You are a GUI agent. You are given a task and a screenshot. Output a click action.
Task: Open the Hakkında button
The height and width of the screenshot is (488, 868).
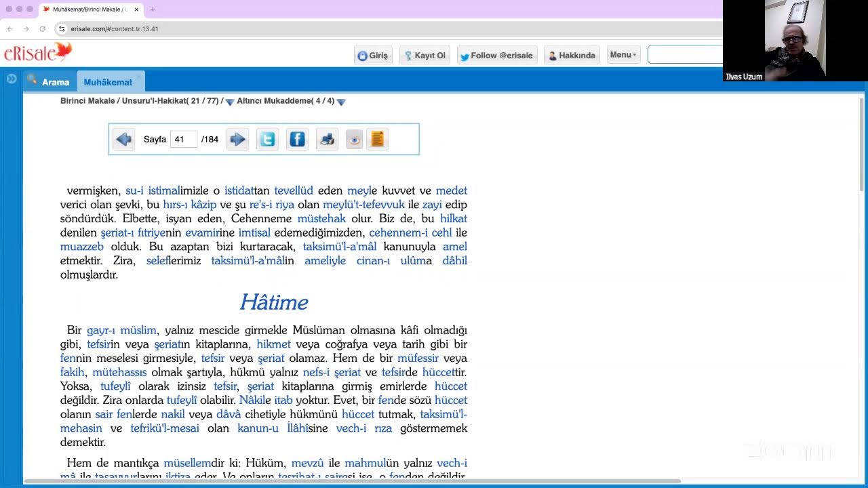(x=572, y=56)
